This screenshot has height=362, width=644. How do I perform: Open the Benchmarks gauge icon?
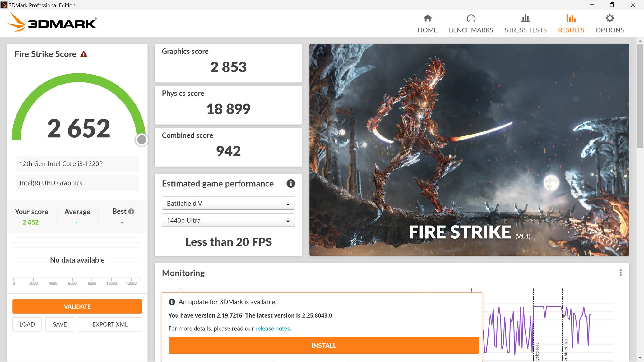pos(471,18)
